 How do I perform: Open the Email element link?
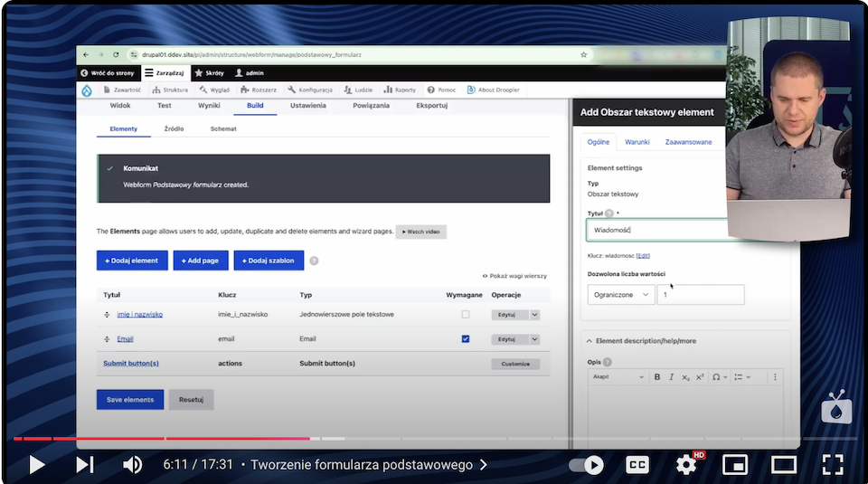125,339
